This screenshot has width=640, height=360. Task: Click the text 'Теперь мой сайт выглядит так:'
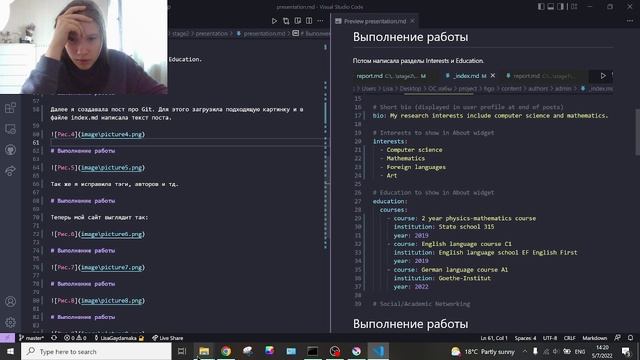coord(99,217)
